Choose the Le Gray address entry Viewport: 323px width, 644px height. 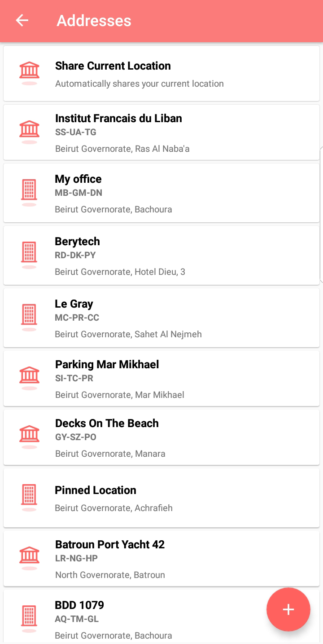(x=74, y=304)
